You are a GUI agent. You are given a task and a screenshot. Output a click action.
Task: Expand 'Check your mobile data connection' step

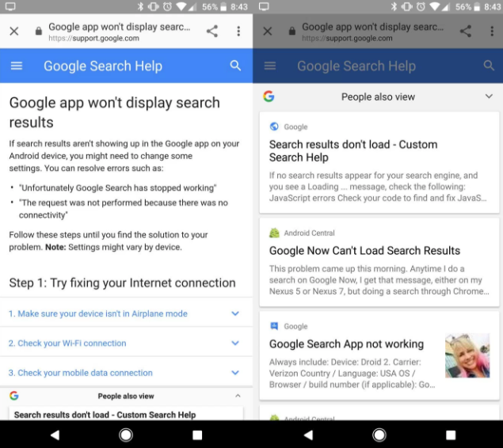pos(126,373)
